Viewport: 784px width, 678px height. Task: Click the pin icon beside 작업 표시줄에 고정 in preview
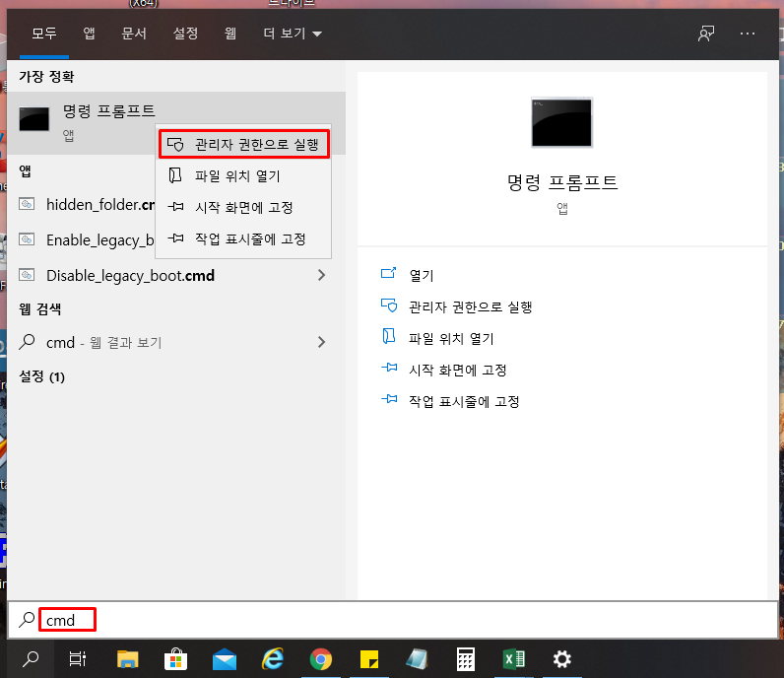(389, 399)
